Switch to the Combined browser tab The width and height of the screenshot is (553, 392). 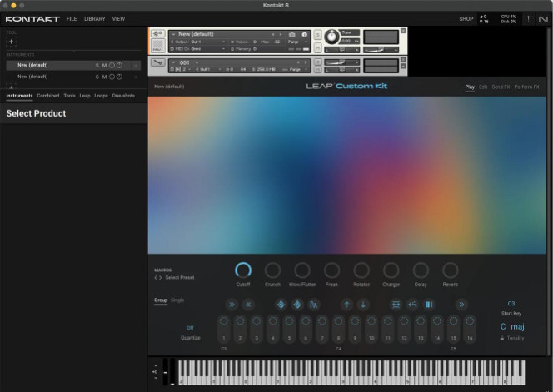48,96
